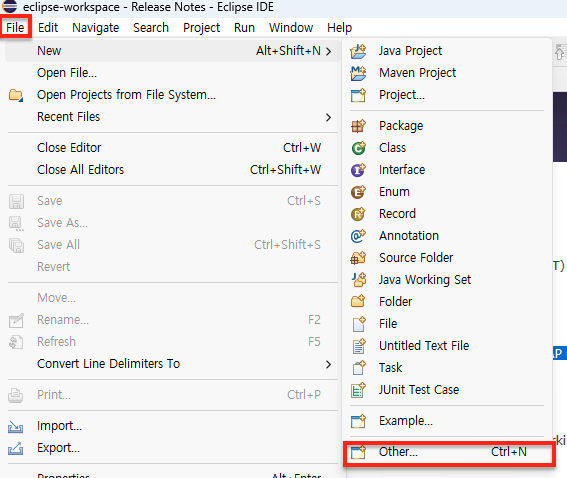
Task: Expand the New submenu arrow
Action: click(328, 51)
